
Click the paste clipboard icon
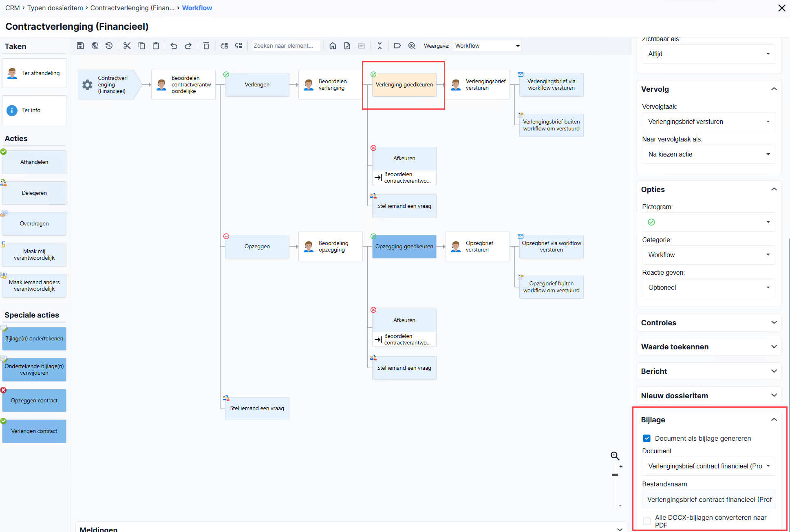point(156,46)
